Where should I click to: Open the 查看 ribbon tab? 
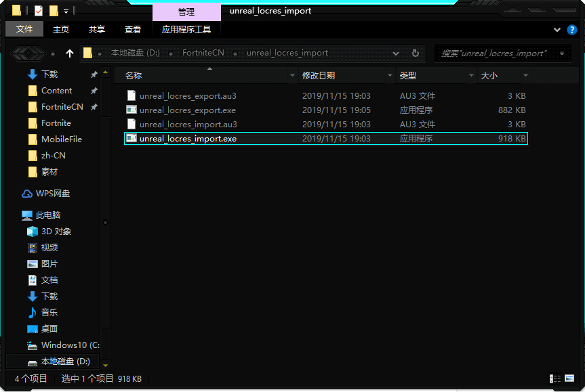[132, 29]
